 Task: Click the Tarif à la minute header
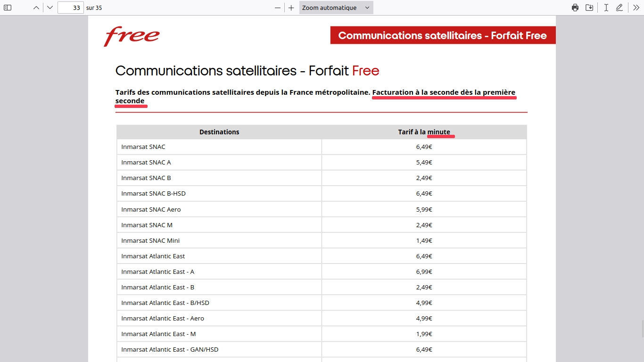click(x=424, y=132)
